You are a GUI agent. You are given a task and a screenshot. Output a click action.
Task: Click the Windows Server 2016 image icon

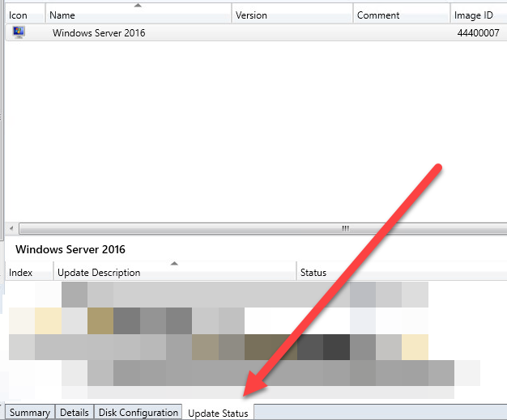click(x=19, y=32)
